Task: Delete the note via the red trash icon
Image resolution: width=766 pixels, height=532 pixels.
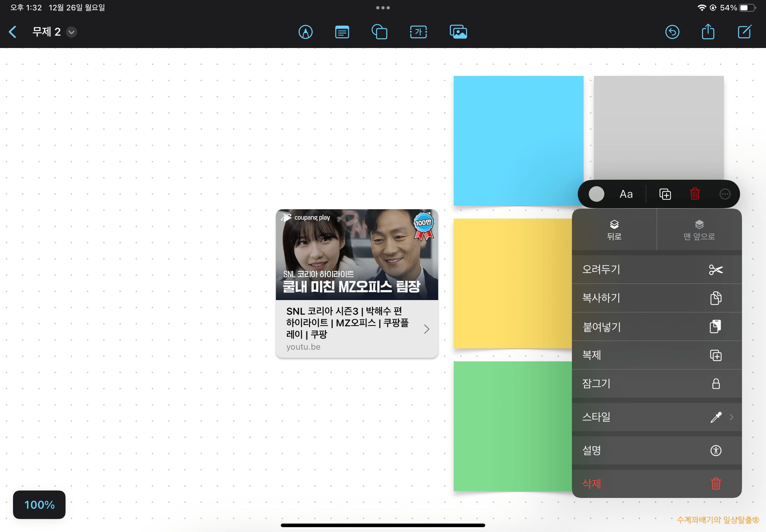Action: tap(695, 194)
